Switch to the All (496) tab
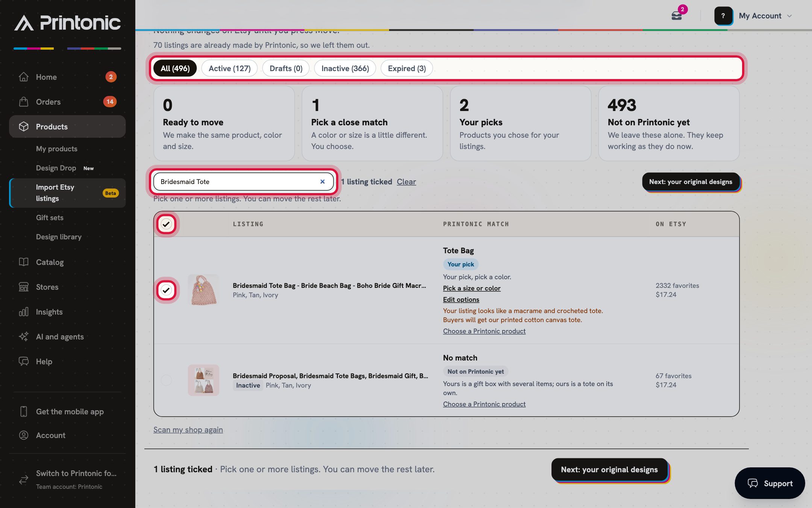Viewport: 812px width, 508px height. tap(175, 68)
